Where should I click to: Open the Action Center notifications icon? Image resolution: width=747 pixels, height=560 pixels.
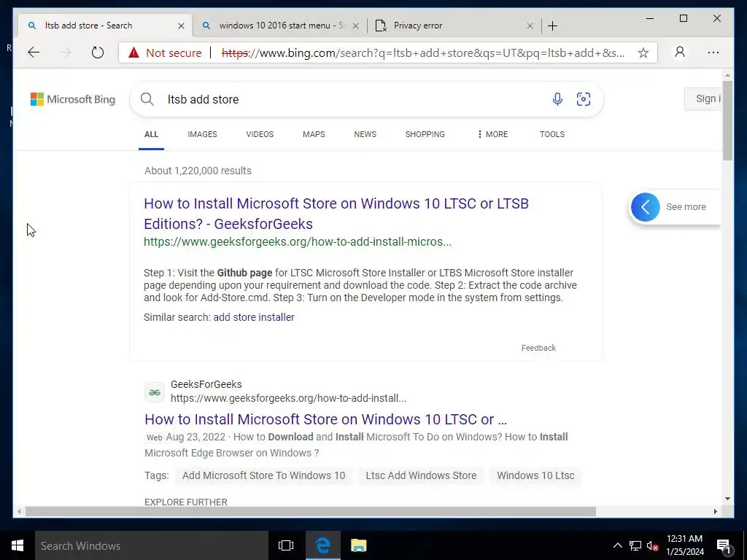pos(724,547)
